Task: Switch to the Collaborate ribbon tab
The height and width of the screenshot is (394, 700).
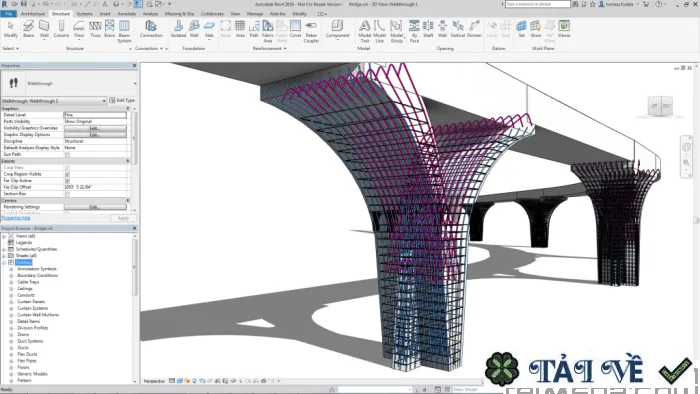Action: (212, 14)
